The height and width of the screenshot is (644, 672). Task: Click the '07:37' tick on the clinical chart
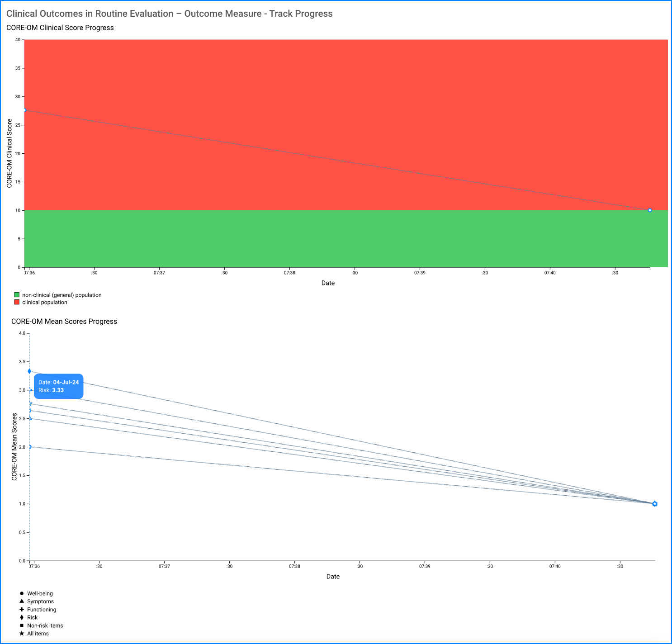[159, 273]
